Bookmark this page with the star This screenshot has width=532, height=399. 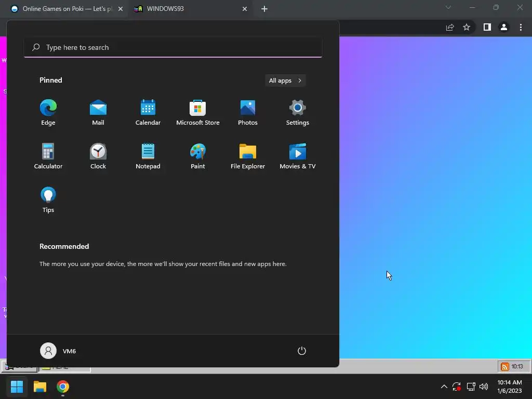click(467, 27)
